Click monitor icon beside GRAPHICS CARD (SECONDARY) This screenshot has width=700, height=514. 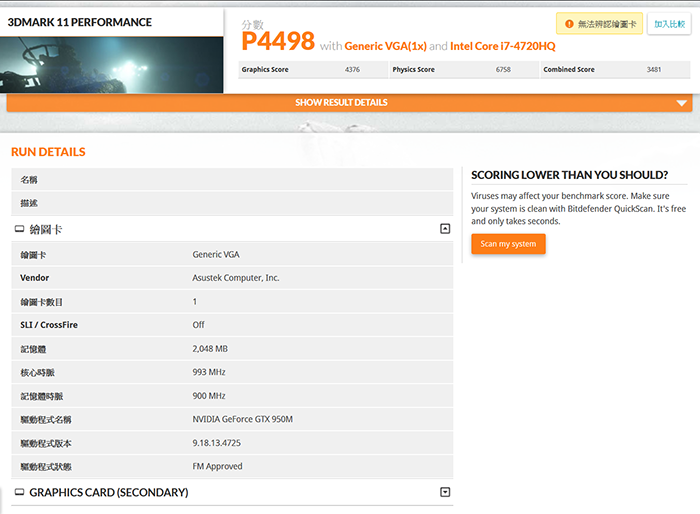tap(19, 492)
